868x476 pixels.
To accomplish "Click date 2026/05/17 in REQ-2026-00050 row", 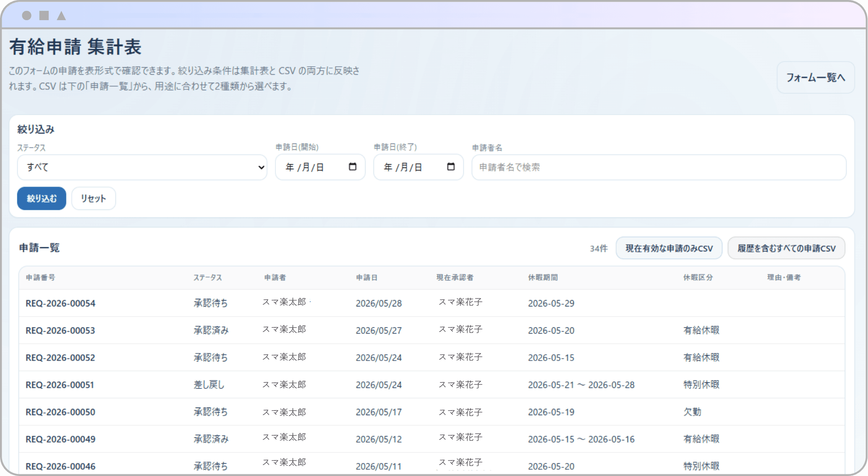I will (x=379, y=412).
